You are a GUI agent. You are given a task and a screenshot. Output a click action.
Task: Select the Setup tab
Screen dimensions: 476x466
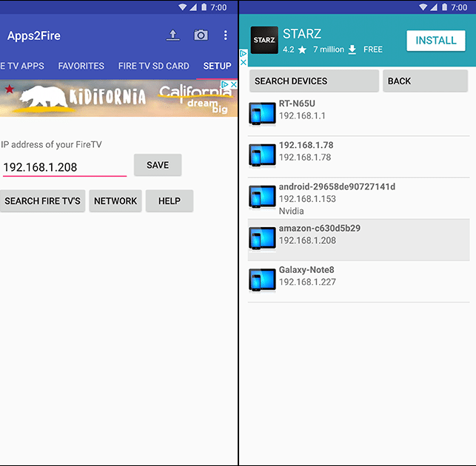point(217,66)
